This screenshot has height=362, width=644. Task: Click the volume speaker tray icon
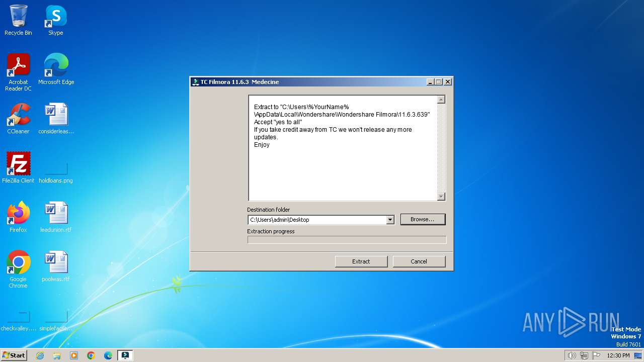[572, 355]
